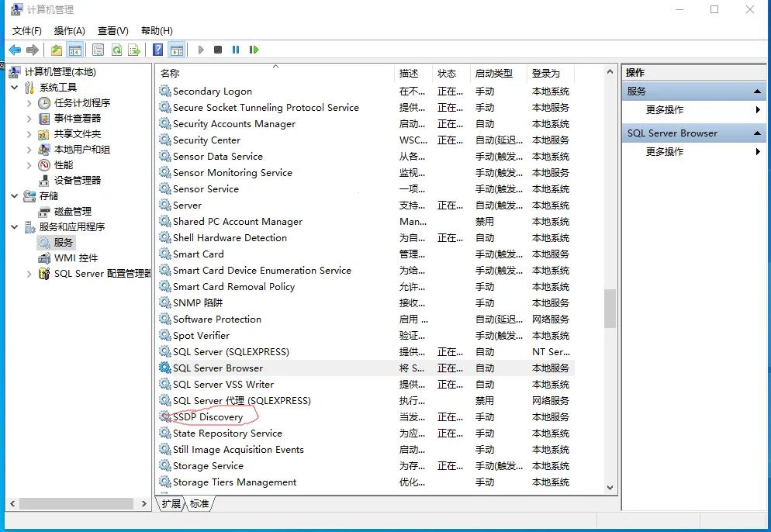
Task: Sort services by the 启动类型 column header
Action: pyautogui.click(x=494, y=73)
